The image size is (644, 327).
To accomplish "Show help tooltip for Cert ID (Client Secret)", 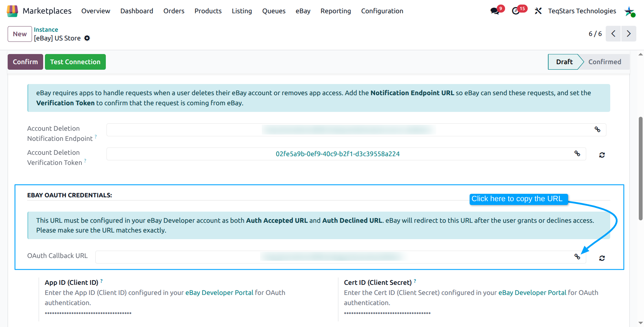I will tap(415, 281).
